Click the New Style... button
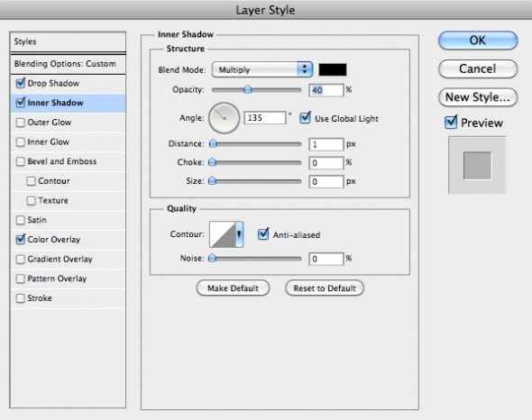 tap(478, 97)
